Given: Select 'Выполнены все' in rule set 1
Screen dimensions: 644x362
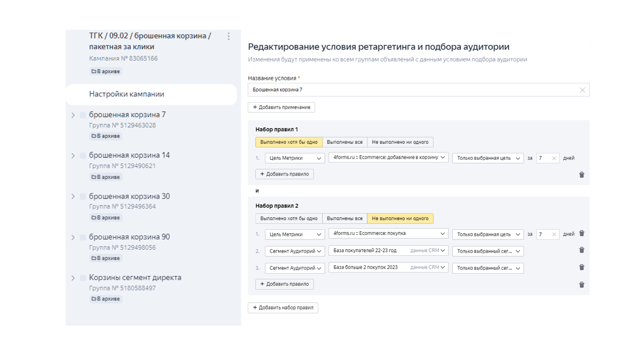Looking at the screenshot, I should (344, 142).
